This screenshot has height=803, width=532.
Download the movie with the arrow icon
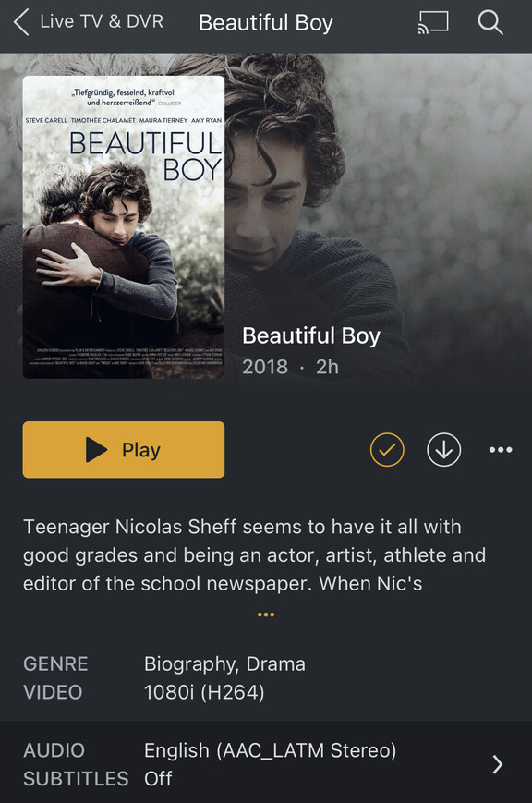[x=444, y=450]
